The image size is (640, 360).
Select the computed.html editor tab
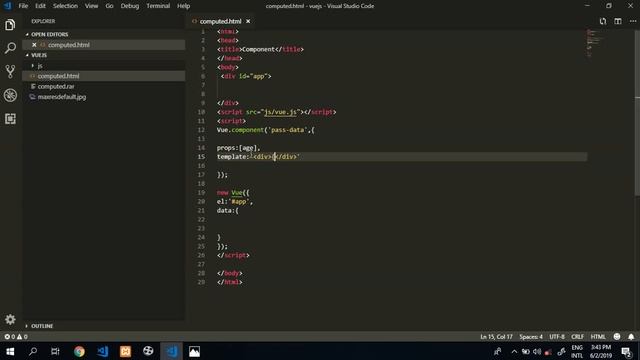[221, 21]
